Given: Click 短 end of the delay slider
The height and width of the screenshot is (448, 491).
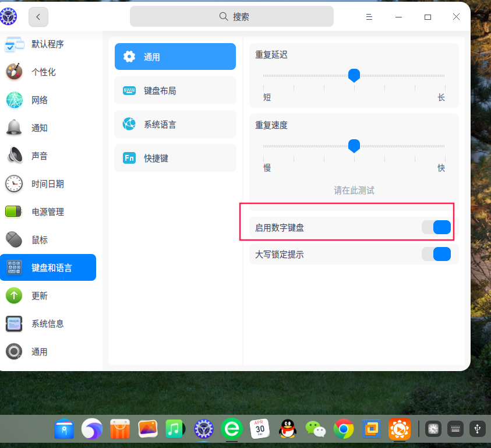Looking at the screenshot, I should [267, 97].
